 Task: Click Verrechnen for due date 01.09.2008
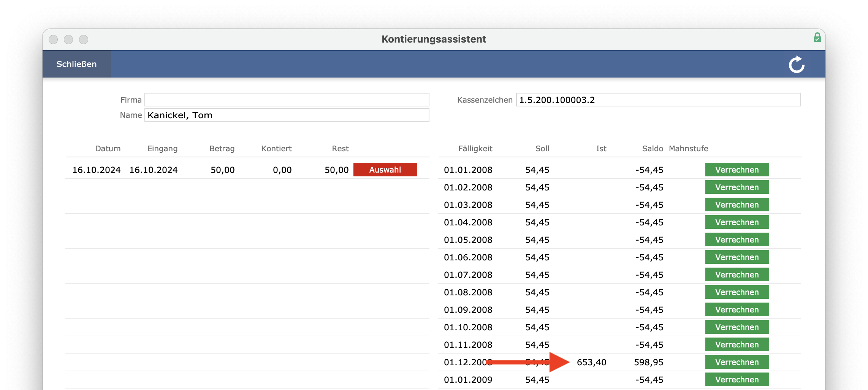(x=737, y=309)
